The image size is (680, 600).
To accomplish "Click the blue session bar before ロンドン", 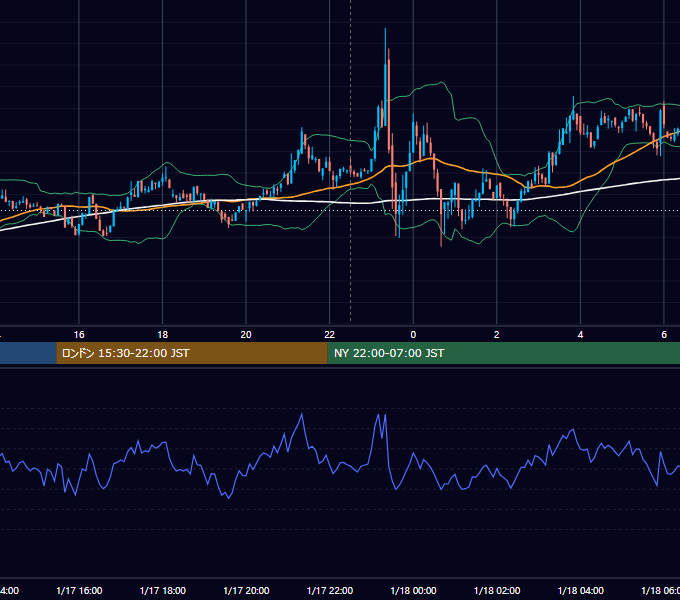I will (x=28, y=353).
